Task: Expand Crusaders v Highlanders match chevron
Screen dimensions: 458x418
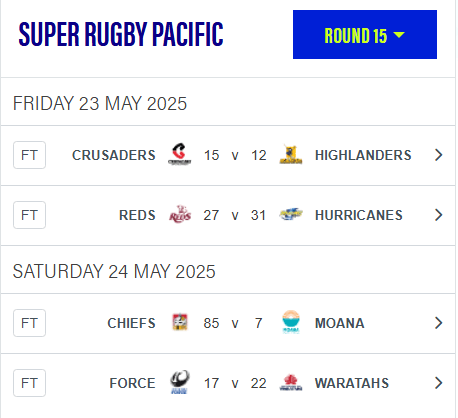Action: coord(439,155)
